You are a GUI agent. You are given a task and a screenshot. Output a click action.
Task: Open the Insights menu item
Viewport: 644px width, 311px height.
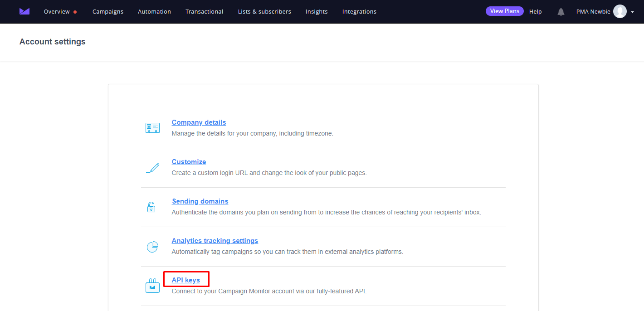[x=317, y=12]
